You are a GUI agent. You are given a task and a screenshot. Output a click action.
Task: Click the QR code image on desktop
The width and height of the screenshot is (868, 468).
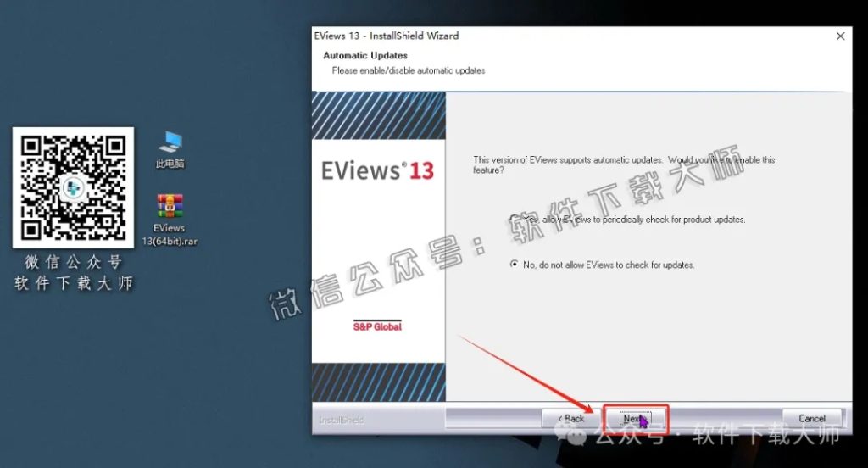pyautogui.click(x=73, y=187)
